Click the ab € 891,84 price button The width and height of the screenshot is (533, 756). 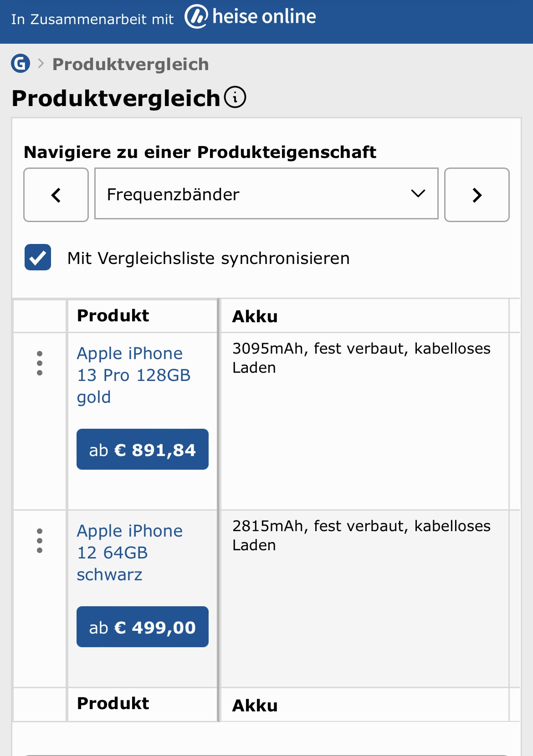click(x=143, y=449)
